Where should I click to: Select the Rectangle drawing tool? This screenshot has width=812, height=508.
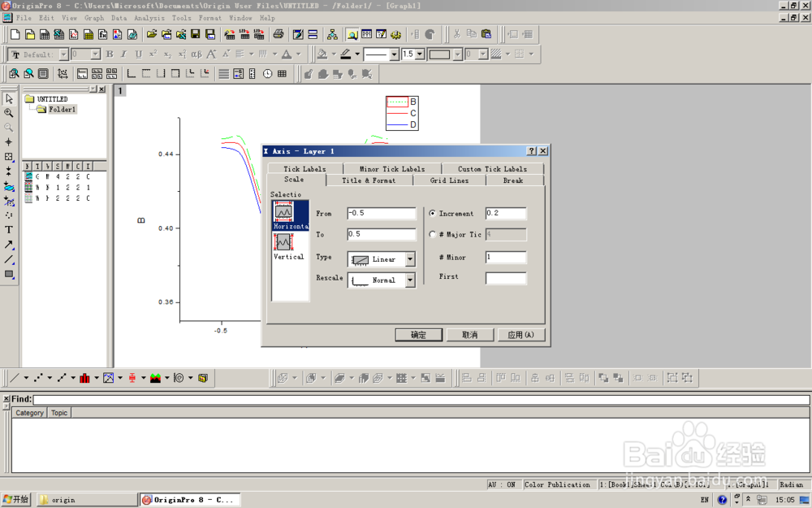[x=9, y=274]
